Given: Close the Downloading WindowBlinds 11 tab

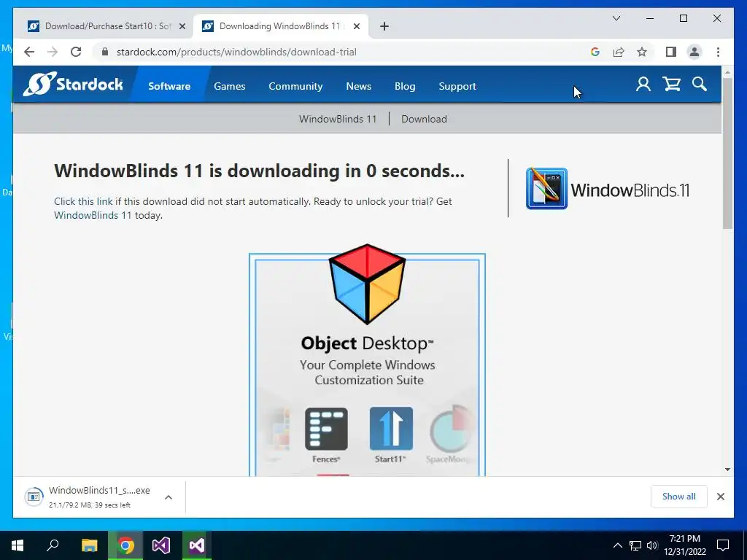Looking at the screenshot, I should pos(356,26).
